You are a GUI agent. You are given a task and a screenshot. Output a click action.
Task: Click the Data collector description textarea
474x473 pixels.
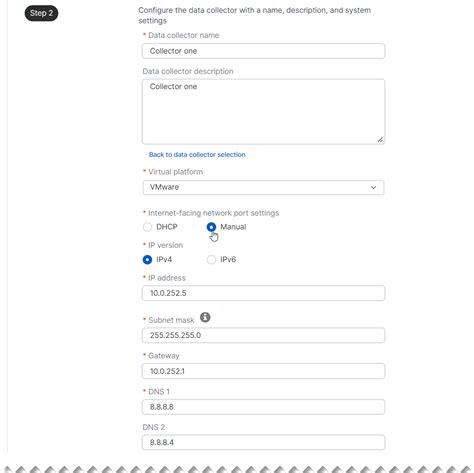tap(263, 111)
